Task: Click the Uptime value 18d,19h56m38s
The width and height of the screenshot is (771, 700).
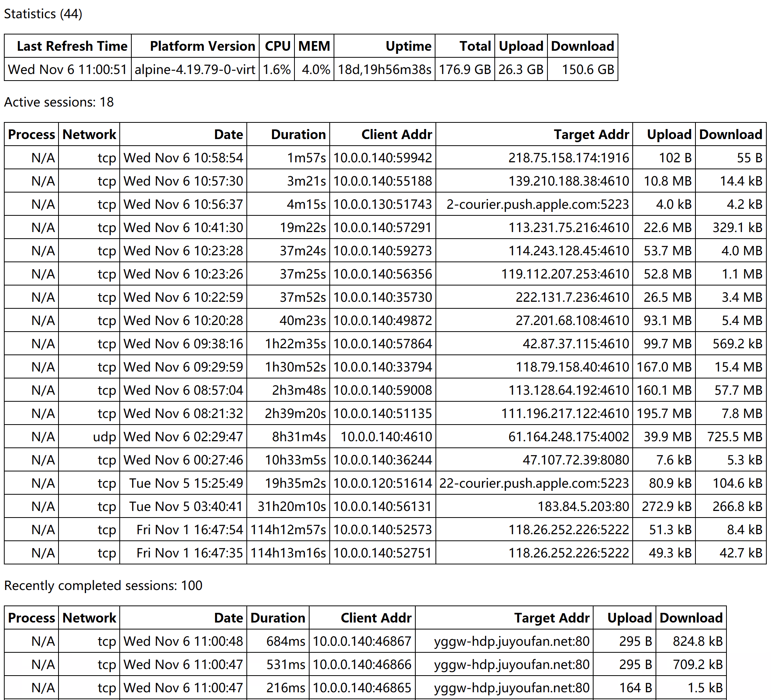Action: tap(384, 69)
